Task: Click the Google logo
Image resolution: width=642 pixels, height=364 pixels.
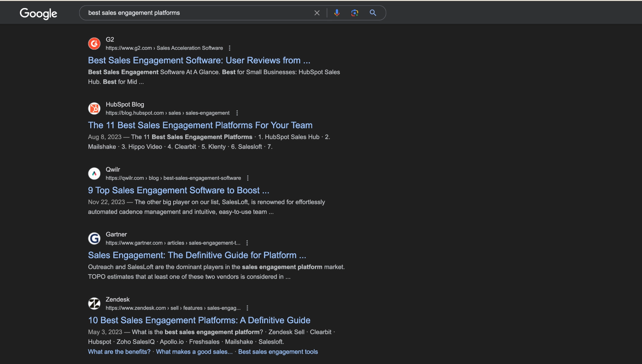Action: coord(38,13)
